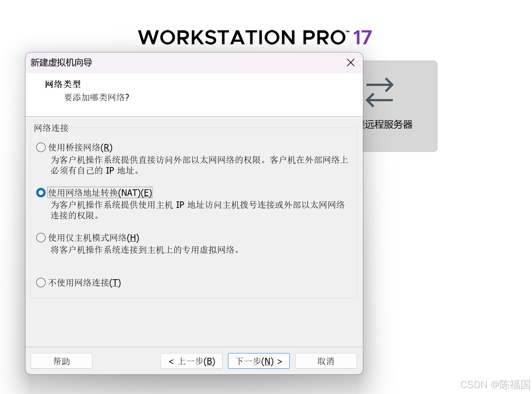Click the host-only network description text
The image size is (532, 394).
point(145,250)
